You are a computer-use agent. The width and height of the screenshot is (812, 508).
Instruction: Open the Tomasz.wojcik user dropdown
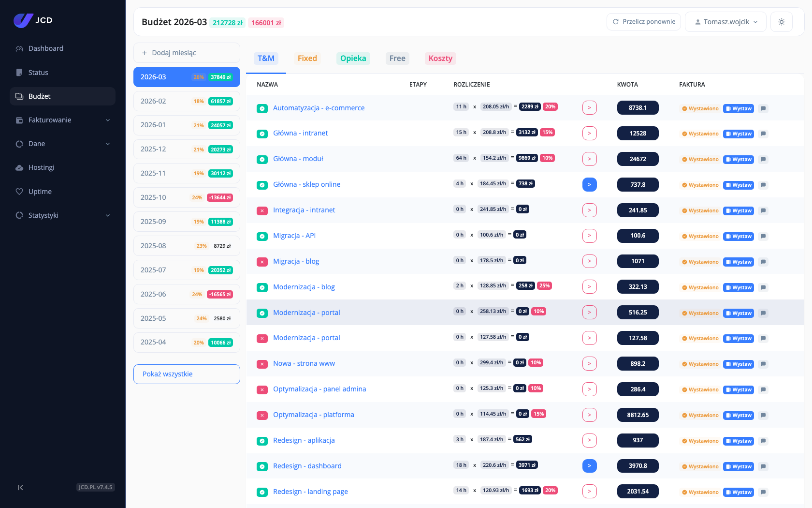pos(725,22)
